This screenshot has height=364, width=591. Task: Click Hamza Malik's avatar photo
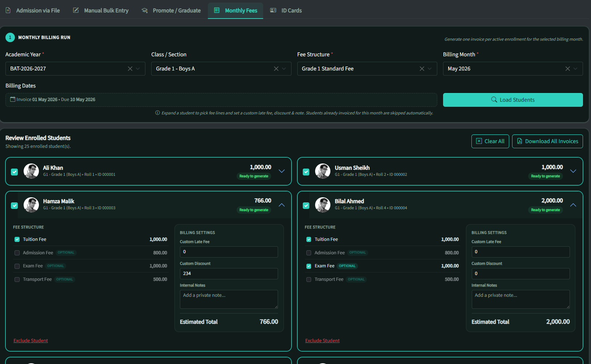[31, 205]
